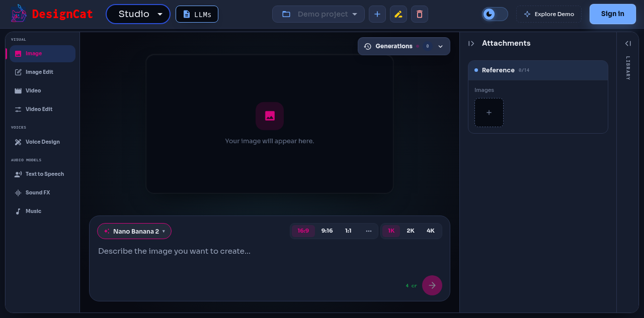This screenshot has height=318, width=644.
Task: Click Explore Demo button
Action: coord(549,14)
